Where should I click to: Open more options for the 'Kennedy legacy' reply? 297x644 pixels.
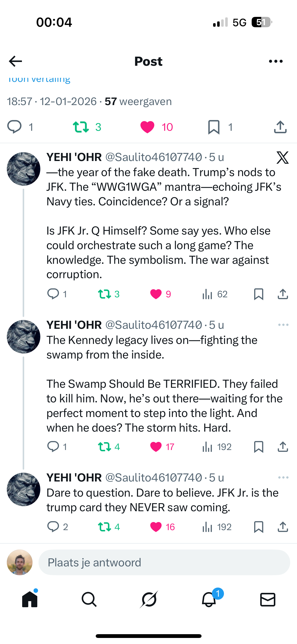(x=283, y=325)
